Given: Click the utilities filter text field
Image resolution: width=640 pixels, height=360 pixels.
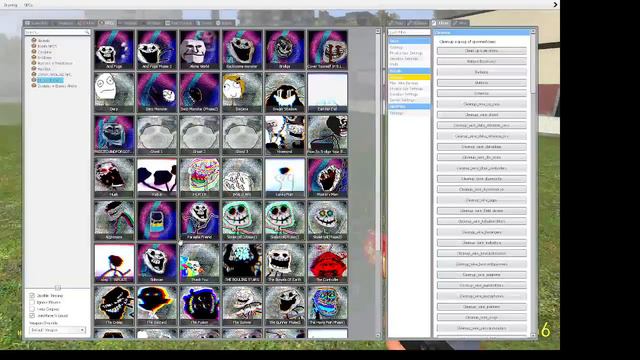Looking at the screenshot, I should click(x=409, y=32).
